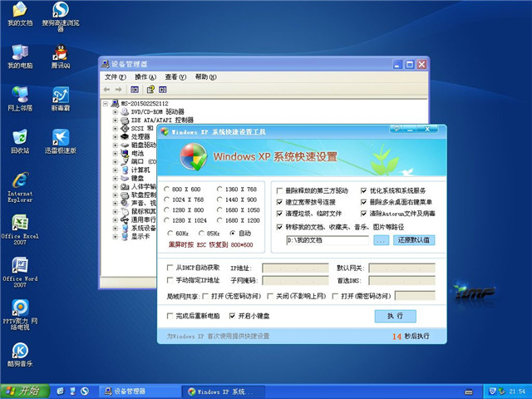
Task: Click the browse (...) path button
Action: pos(381,240)
